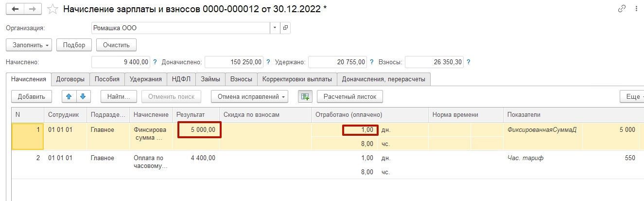Screen dimensions: 644x201
Task: Open the Ромашка ООО organization card icon
Action: (286, 28)
